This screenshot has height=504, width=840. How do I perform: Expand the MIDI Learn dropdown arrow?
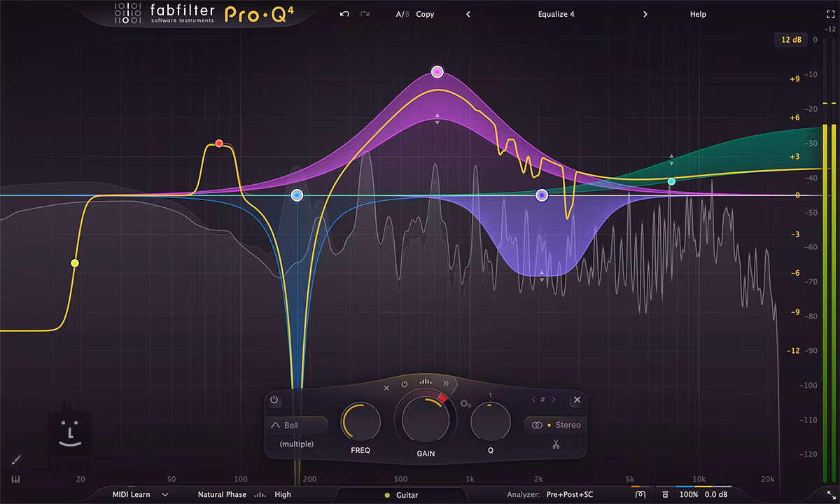pyautogui.click(x=165, y=494)
